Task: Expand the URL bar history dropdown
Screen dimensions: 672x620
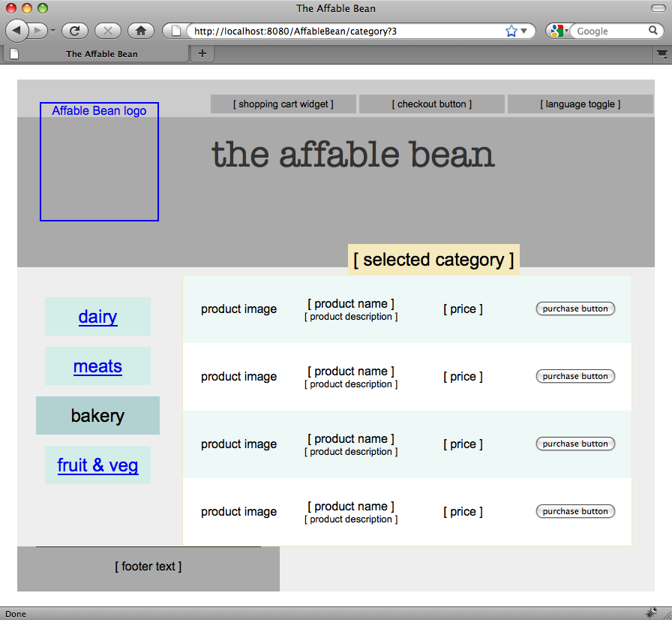Action: point(523,32)
